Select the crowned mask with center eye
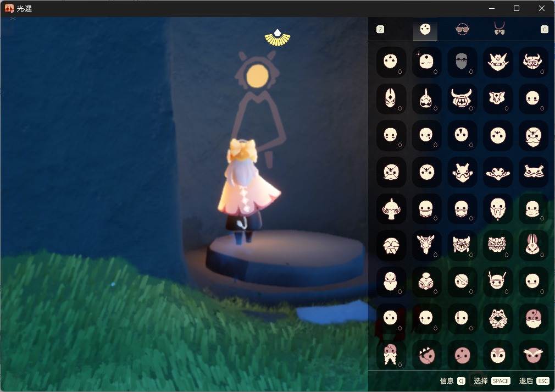Screen dimensions: 555x392 pos(498,62)
